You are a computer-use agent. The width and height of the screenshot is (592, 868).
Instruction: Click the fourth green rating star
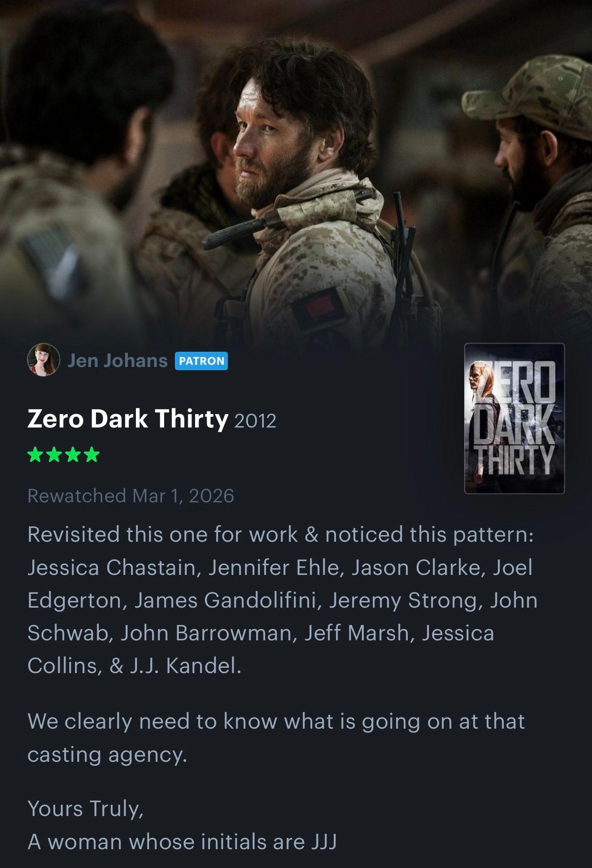coord(91,455)
